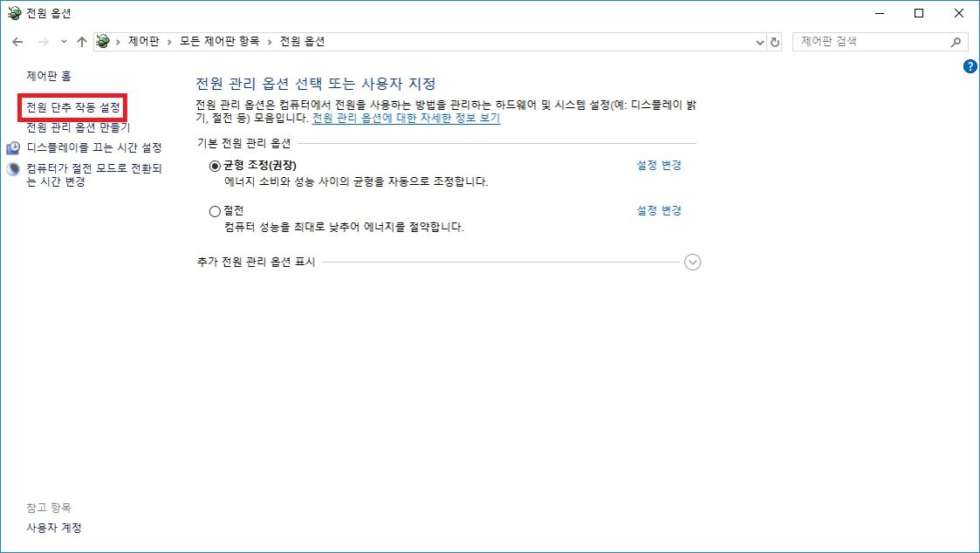
Task: Click the display-off timer icon in sidebar
Action: click(x=13, y=148)
